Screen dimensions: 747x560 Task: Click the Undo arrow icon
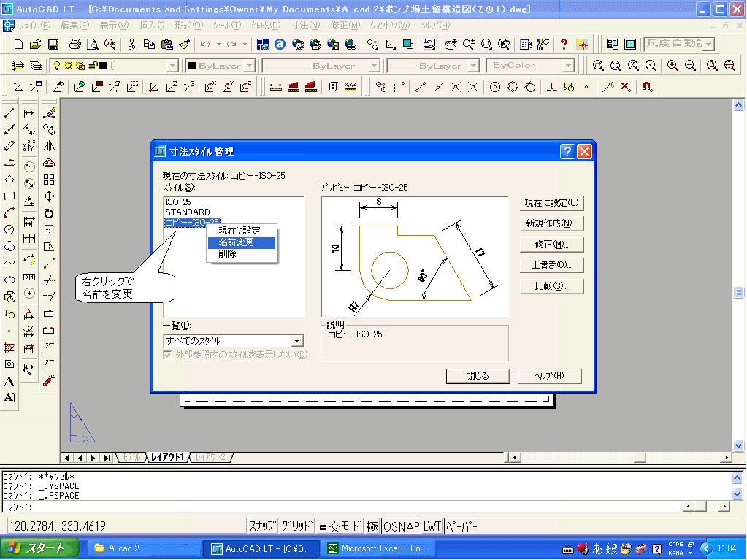click(x=205, y=45)
